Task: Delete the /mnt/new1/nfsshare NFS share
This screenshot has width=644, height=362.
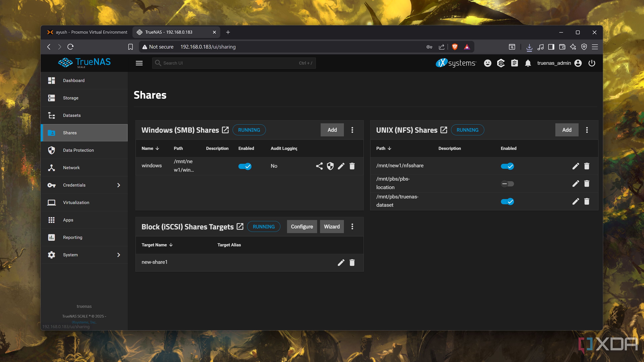Action: (587, 166)
